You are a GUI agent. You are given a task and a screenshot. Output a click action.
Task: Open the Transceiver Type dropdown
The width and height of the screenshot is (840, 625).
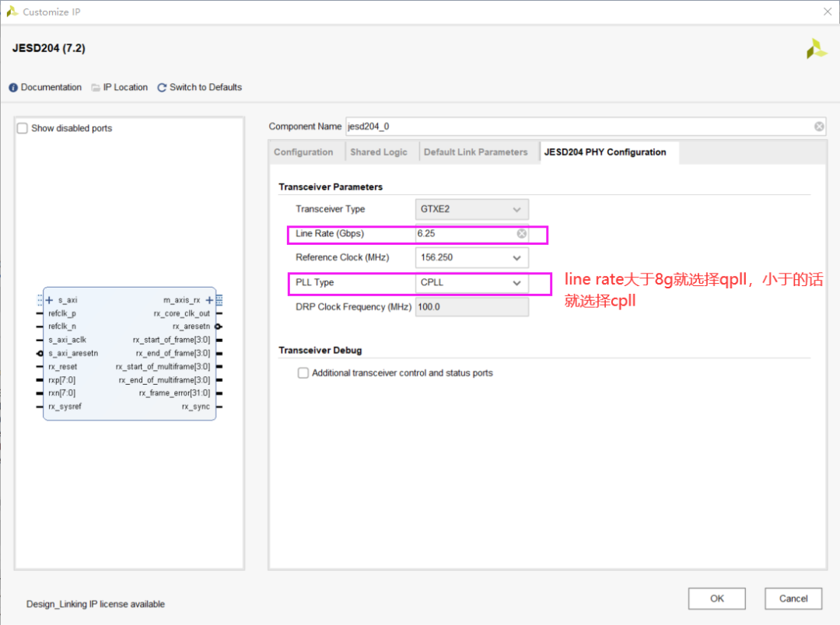coord(472,209)
